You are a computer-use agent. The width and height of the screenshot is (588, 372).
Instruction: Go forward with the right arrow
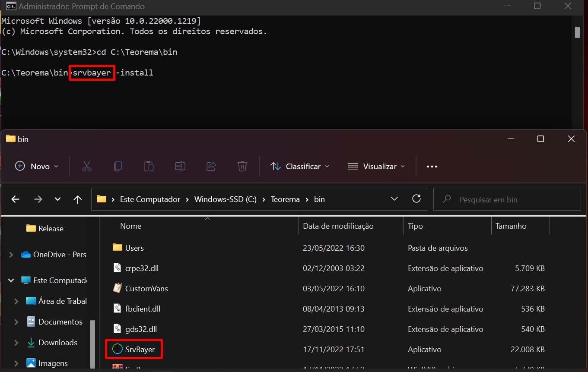(x=38, y=199)
